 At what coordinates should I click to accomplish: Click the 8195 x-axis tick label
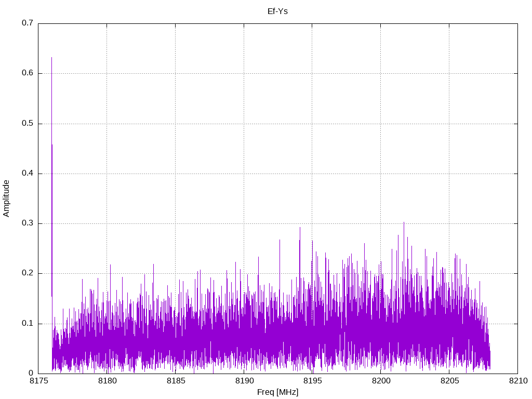(x=312, y=381)
